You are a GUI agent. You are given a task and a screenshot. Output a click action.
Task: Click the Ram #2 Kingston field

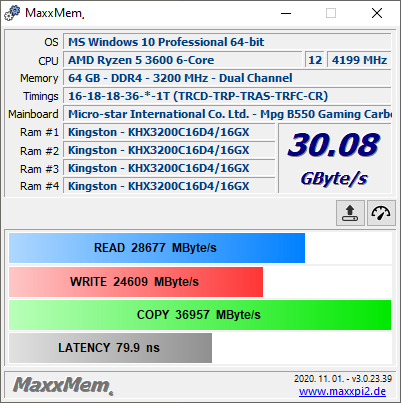[x=169, y=150]
